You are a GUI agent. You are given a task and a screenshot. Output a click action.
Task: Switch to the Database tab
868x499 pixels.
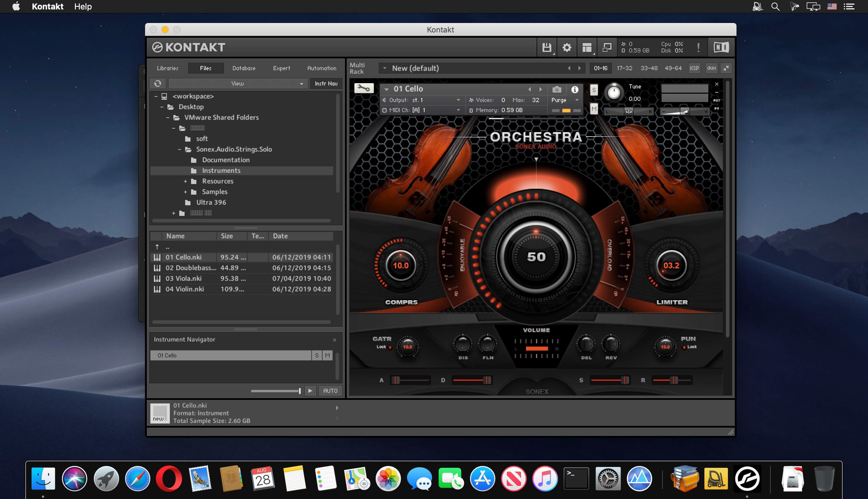click(x=244, y=68)
